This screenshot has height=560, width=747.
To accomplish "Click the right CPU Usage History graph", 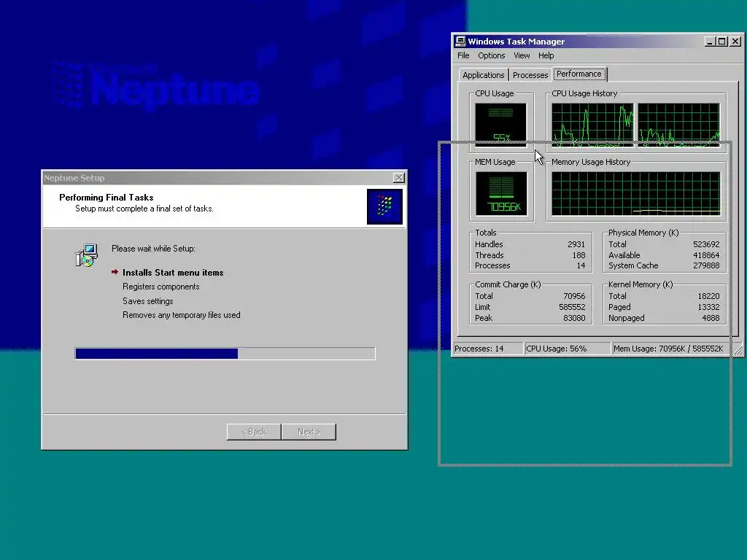I will (679, 125).
